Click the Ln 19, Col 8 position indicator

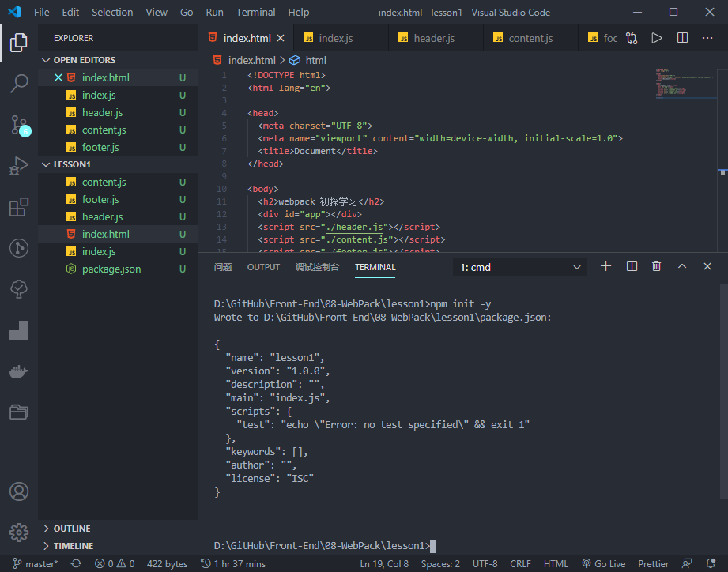[384, 563]
